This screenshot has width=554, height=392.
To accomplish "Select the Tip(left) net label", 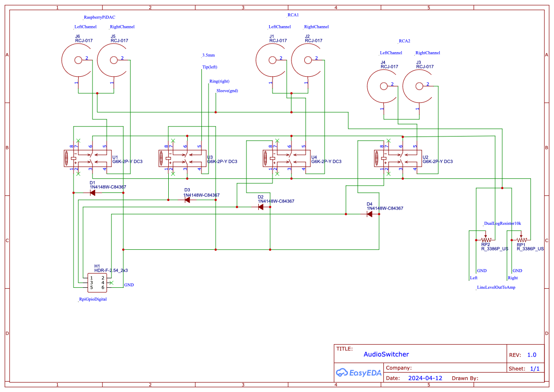I will [209, 67].
